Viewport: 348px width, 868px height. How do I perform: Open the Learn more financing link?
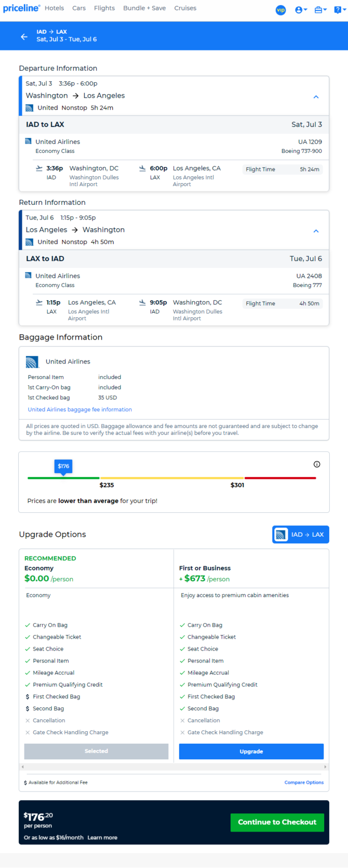coord(102,838)
